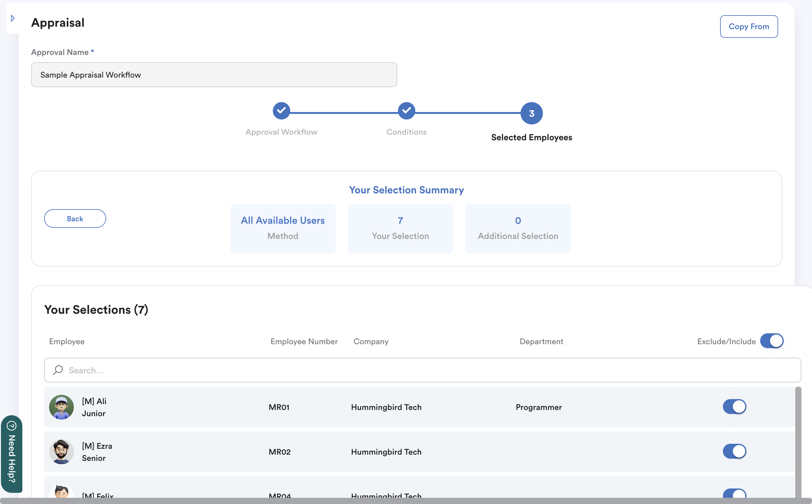Click the search magnifier icon
This screenshot has height=504, width=812.
coord(58,370)
